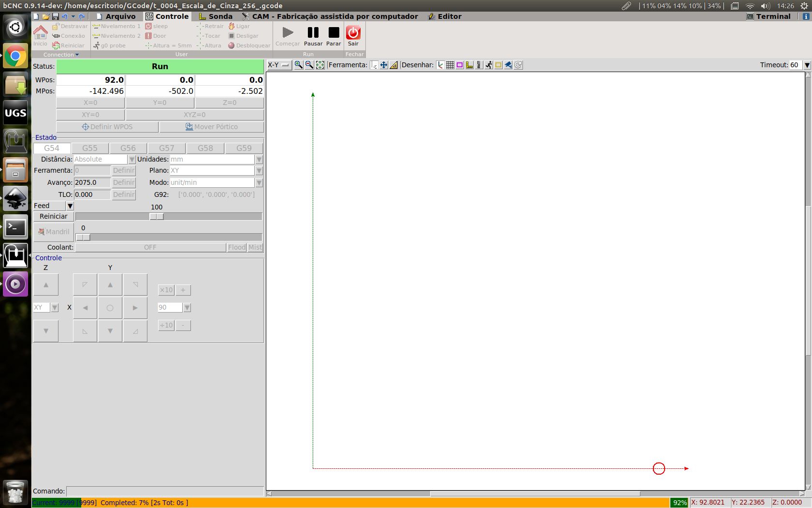Toggle the magenta margins display
Viewport: 812px width, 508px height.
coord(460,65)
